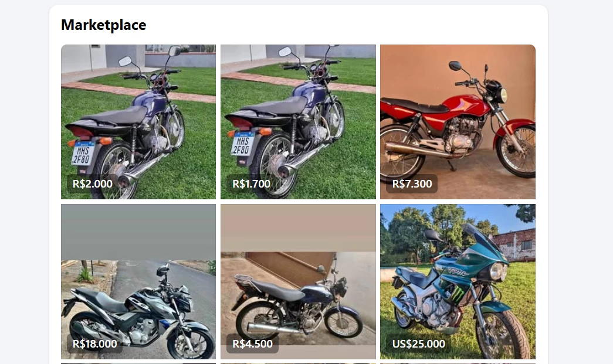This screenshot has height=364, width=613.
Task: Click the red motorcycle's round headlight
Action: 502,96
